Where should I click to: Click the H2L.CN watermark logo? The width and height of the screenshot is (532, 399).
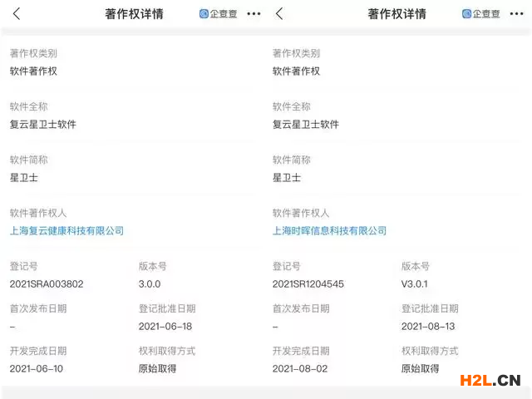490,381
